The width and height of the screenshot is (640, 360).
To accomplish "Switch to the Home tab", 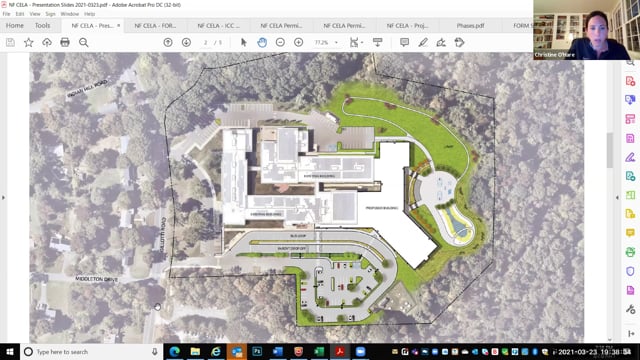I will [x=15, y=25].
